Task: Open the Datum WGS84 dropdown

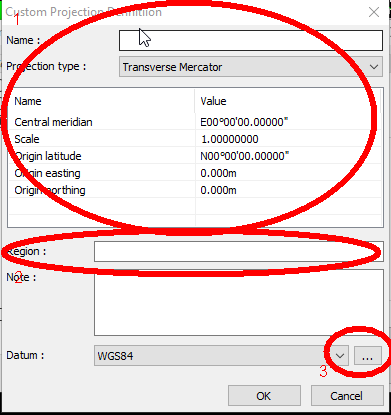Action: pos(221,356)
